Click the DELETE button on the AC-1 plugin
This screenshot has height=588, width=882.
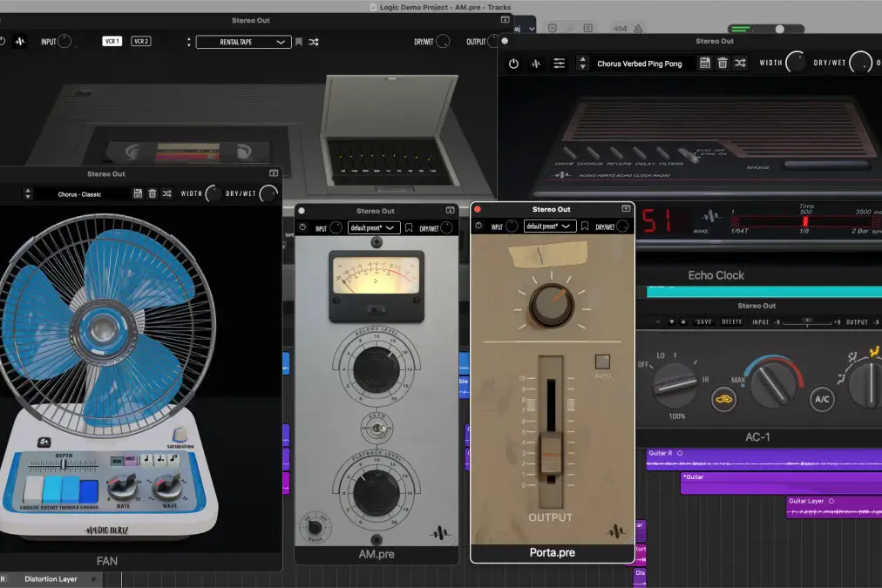(732, 321)
